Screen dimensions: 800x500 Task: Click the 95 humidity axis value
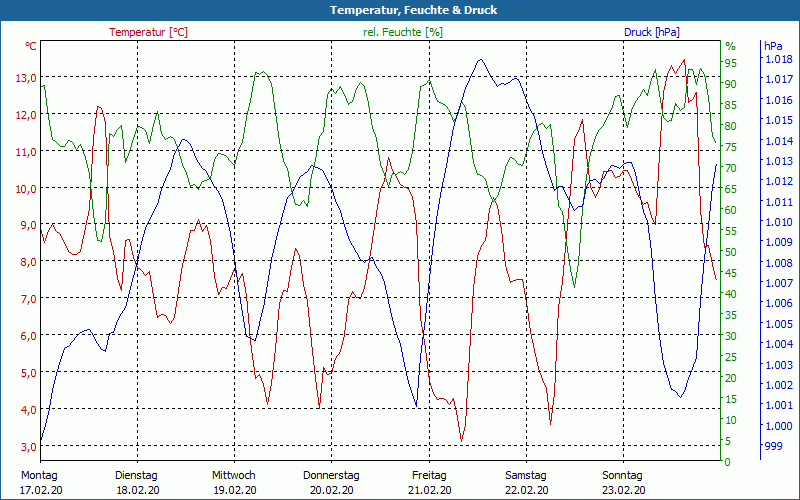coord(731,63)
